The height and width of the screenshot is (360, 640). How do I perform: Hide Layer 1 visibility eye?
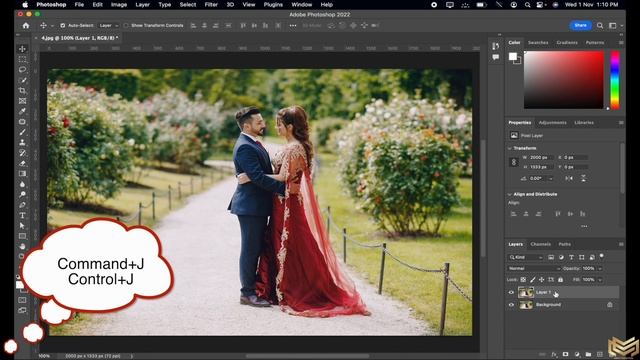pyautogui.click(x=511, y=292)
